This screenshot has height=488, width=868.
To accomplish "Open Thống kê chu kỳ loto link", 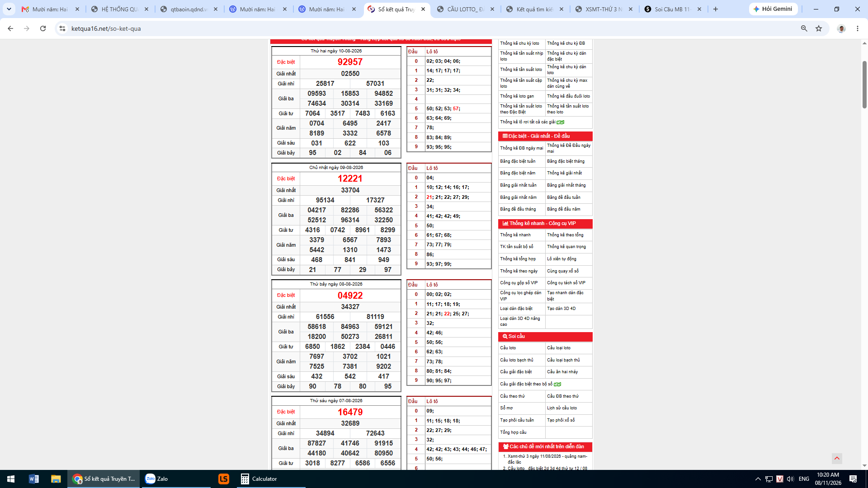I will pyautogui.click(x=519, y=43).
